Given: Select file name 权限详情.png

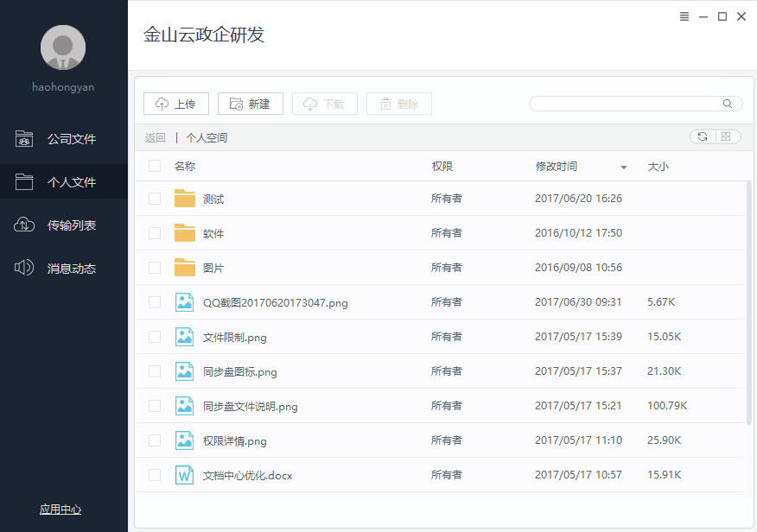Looking at the screenshot, I should pos(235,441).
